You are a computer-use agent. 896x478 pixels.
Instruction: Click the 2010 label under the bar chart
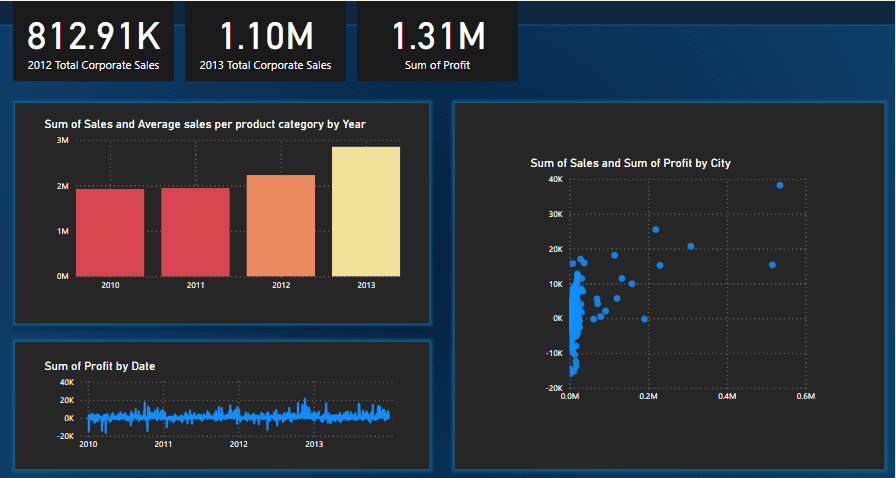[x=110, y=285]
